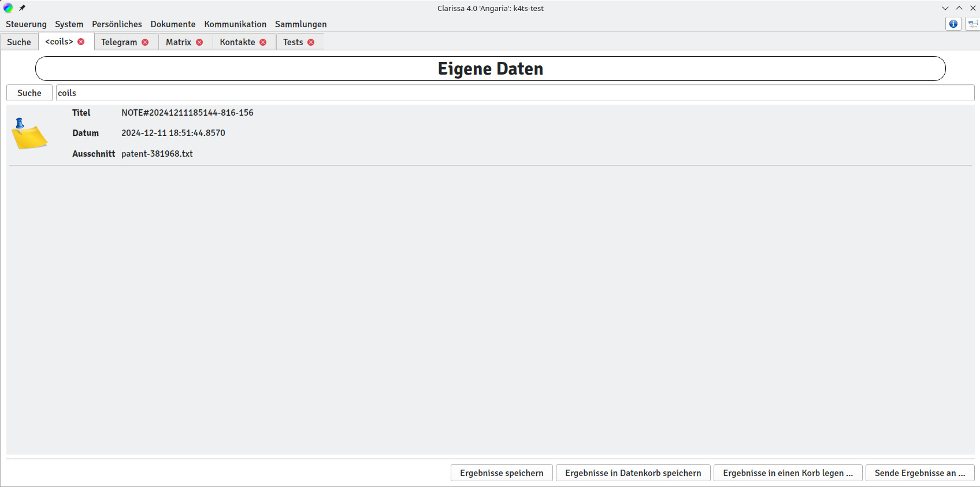The image size is (980, 487).
Task: Open the Steuerung menu
Action: point(26,24)
